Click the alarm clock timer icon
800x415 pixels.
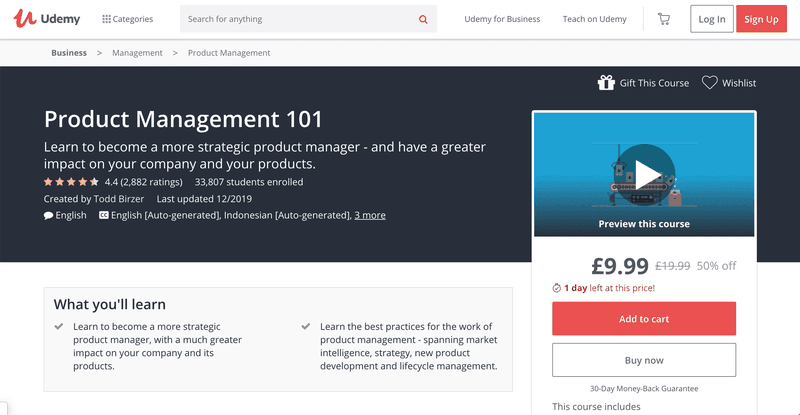coord(557,288)
